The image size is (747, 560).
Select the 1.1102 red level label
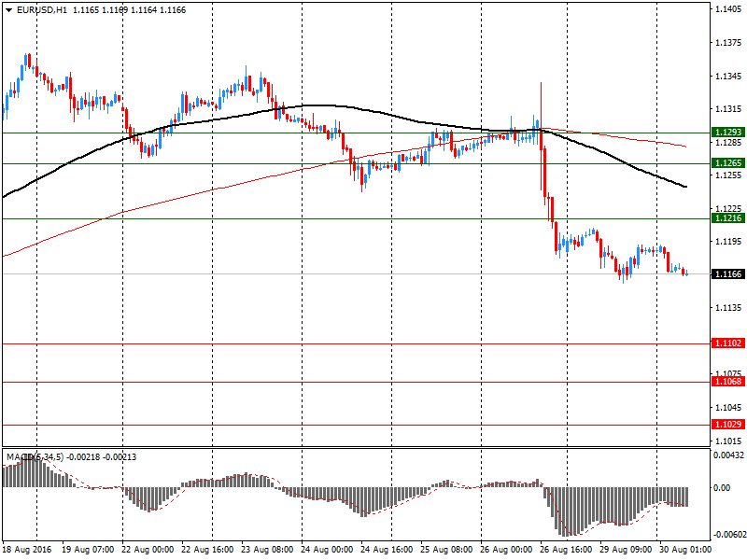click(x=728, y=343)
